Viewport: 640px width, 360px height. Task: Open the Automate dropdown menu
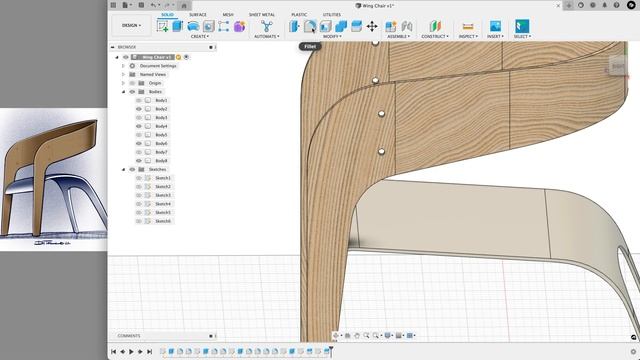click(267, 36)
